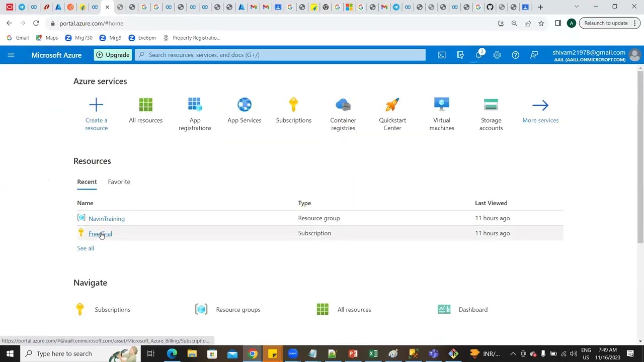Sort by Name column header
Viewport: 644px width, 362px height.
pos(85,203)
